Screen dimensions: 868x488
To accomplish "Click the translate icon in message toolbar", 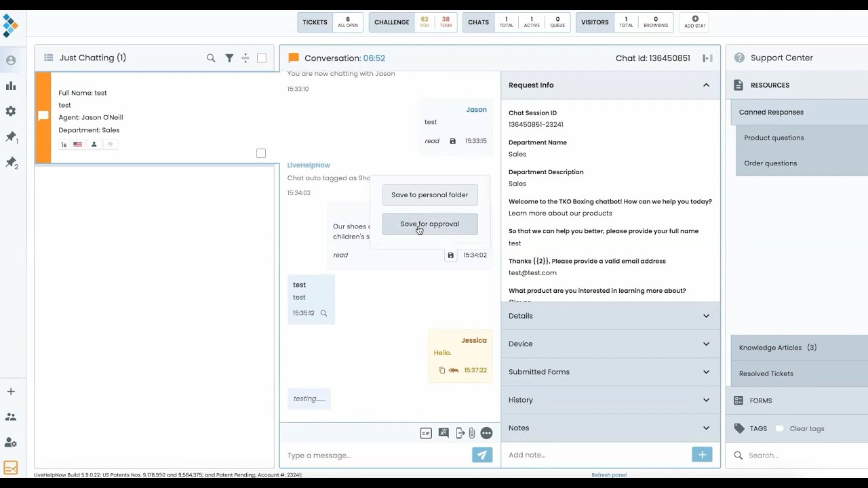I will (x=443, y=433).
